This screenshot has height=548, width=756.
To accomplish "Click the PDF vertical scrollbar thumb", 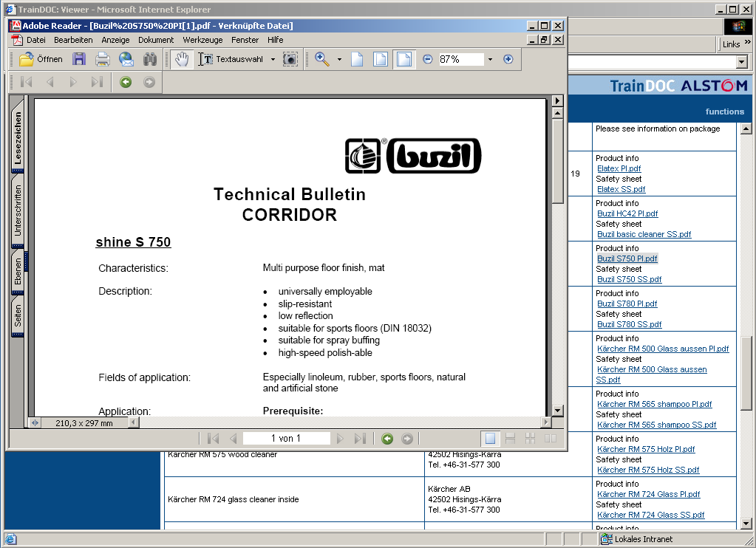I will [x=557, y=162].
